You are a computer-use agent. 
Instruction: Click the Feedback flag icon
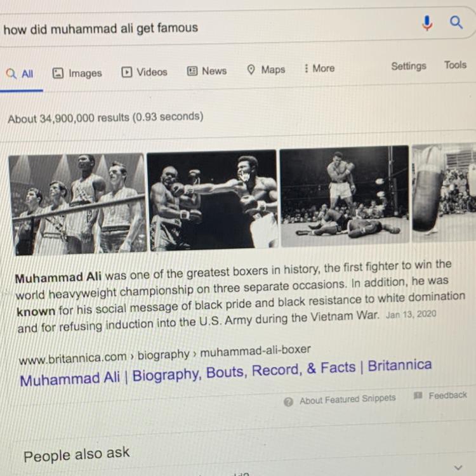pos(418,395)
